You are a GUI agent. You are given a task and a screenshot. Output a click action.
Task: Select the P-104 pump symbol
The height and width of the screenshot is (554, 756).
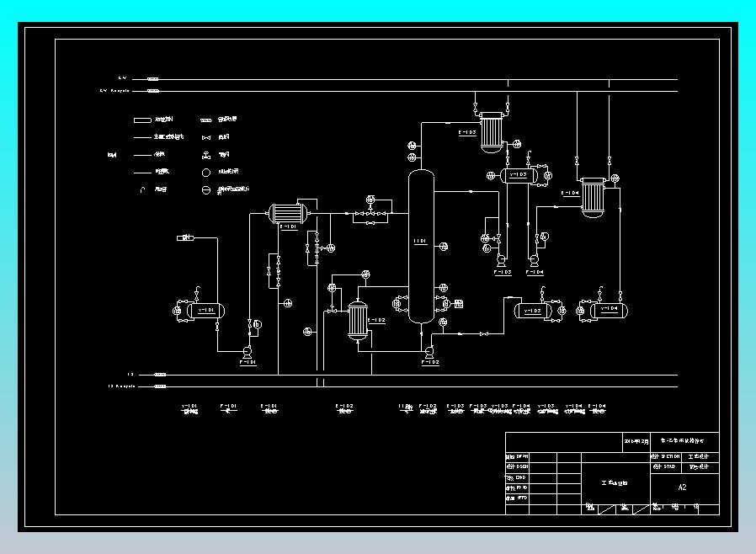pyautogui.click(x=534, y=261)
